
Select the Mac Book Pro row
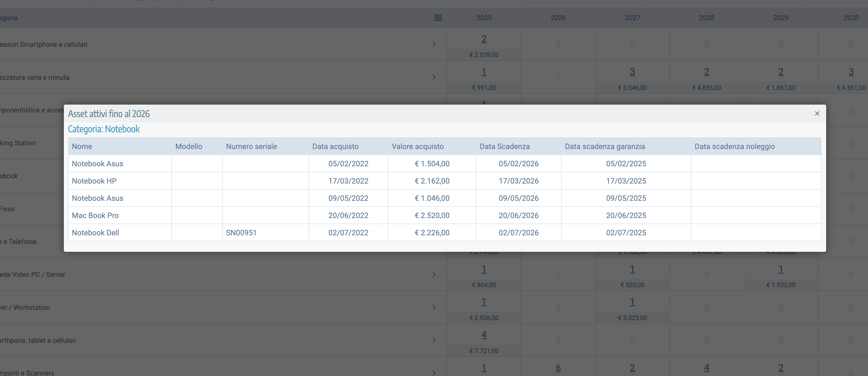pos(95,216)
